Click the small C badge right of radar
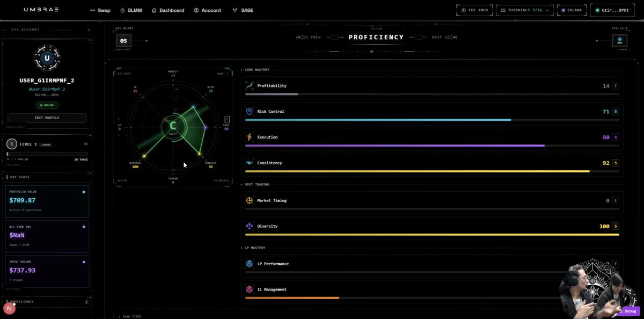 [227, 119]
